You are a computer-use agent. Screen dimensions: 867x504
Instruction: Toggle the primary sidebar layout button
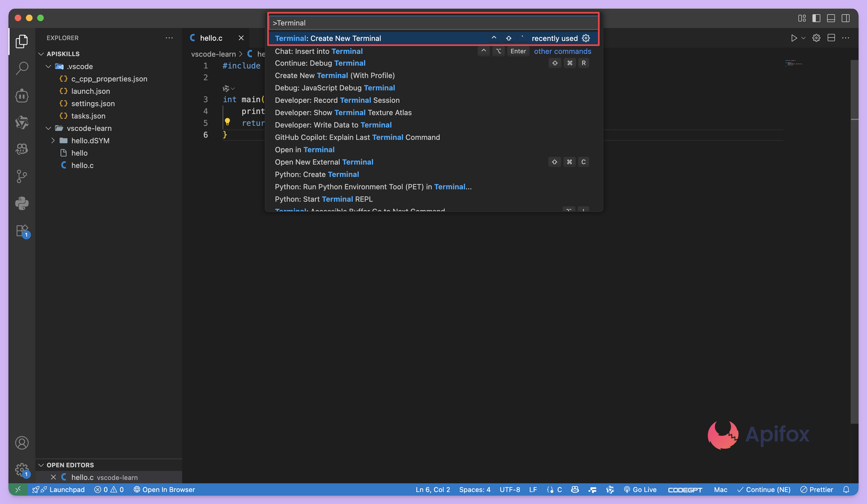pos(816,18)
